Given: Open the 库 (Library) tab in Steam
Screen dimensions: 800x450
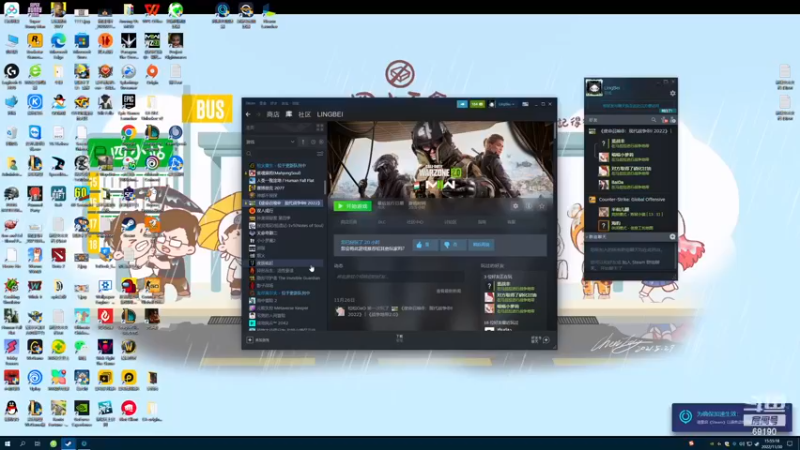Looking at the screenshot, I should pyautogui.click(x=289, y=114).
